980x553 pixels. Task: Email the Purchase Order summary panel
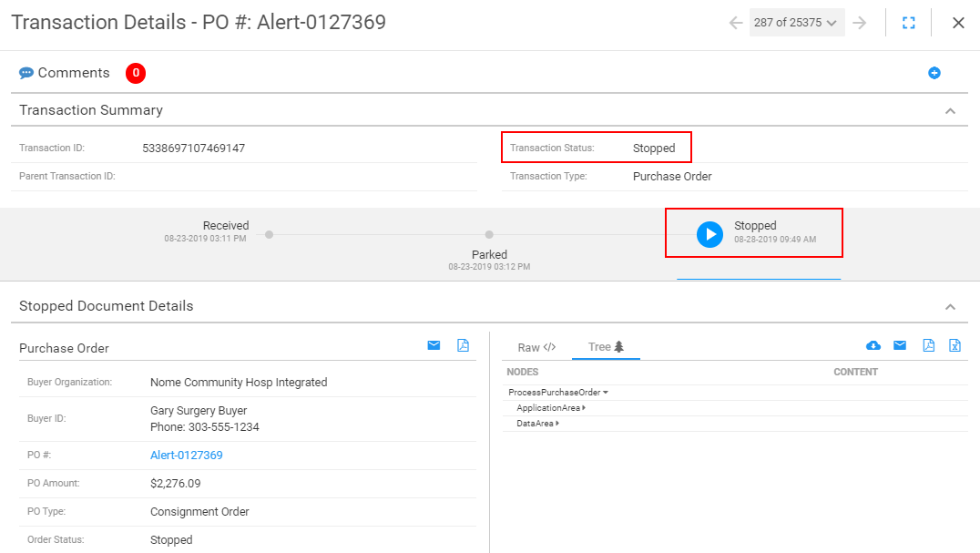click(434, 345)
